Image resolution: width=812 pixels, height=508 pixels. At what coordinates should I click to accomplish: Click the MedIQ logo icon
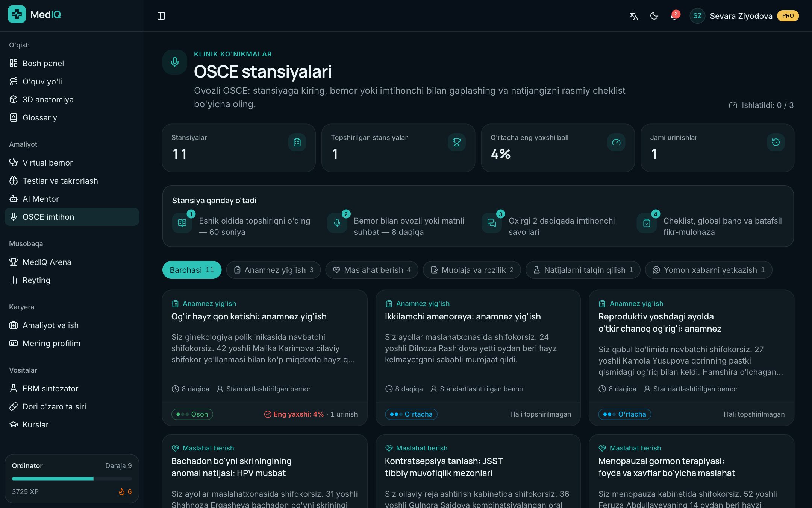(x=17, y=15)
